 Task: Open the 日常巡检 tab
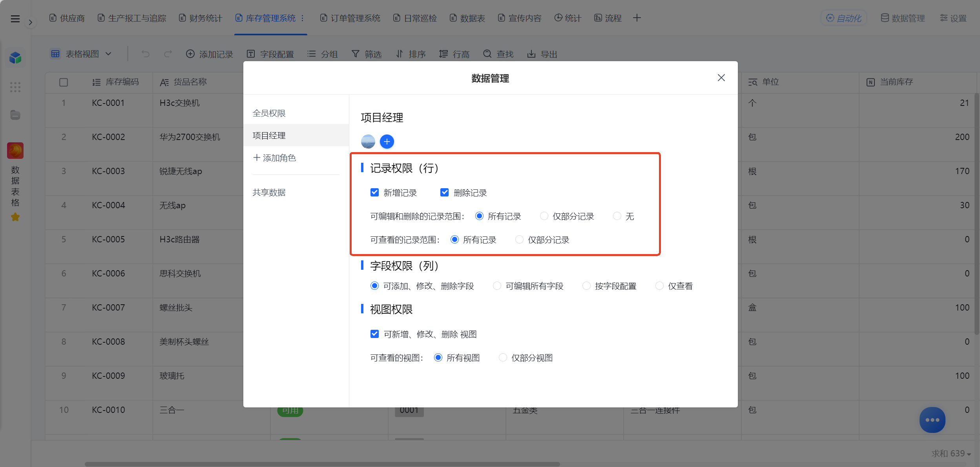point(415,18)
